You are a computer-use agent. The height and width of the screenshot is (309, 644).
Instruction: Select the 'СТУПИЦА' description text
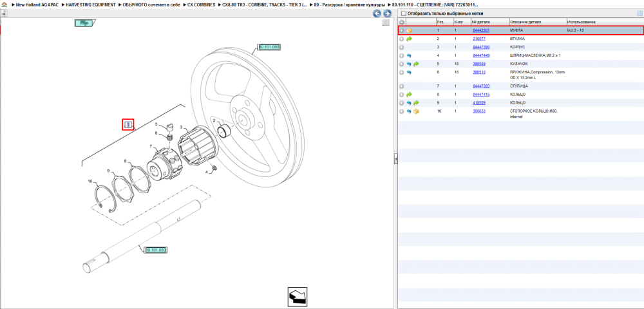click(518, 86)
